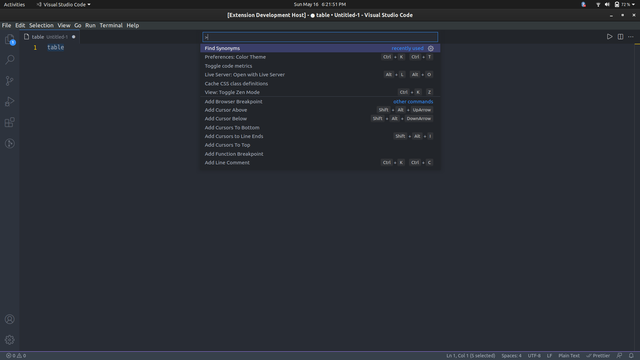Viewport: 640px width, 360px height.
Task: Open the Activities overview
Action: coord(14,4)
